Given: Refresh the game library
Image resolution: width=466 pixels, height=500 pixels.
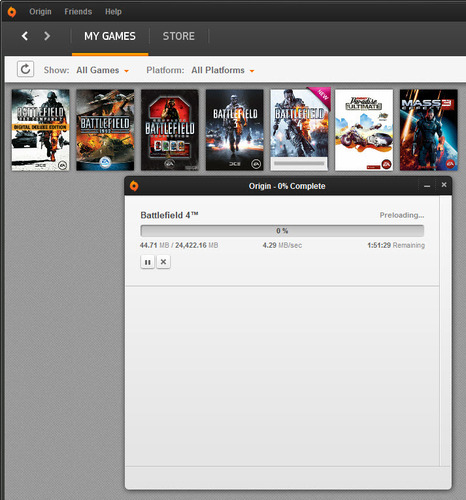Looking at the screenshot, I should [x=25, y=69].
